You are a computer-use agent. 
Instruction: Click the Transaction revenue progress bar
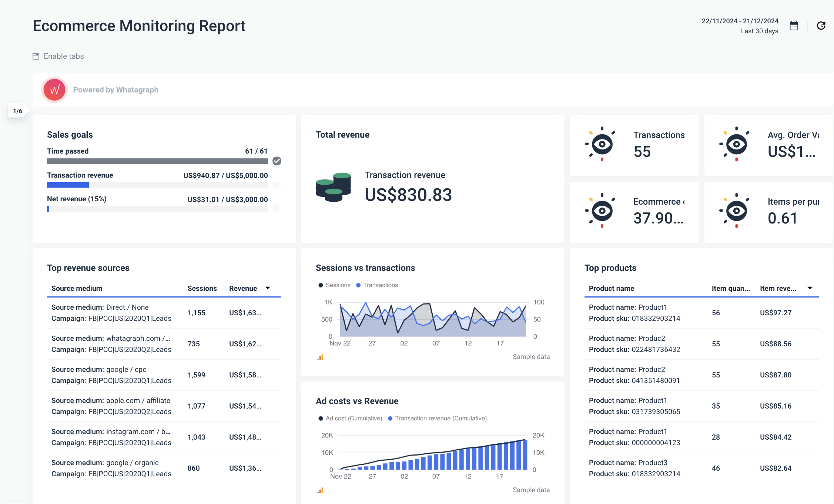(x=157, y=185)
